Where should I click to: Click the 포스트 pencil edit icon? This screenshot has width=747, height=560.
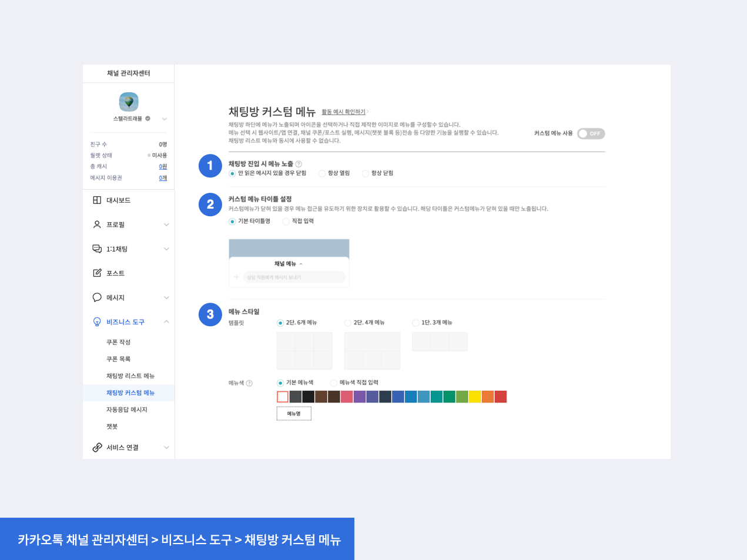pyautogui.click(x=97, y=273)
